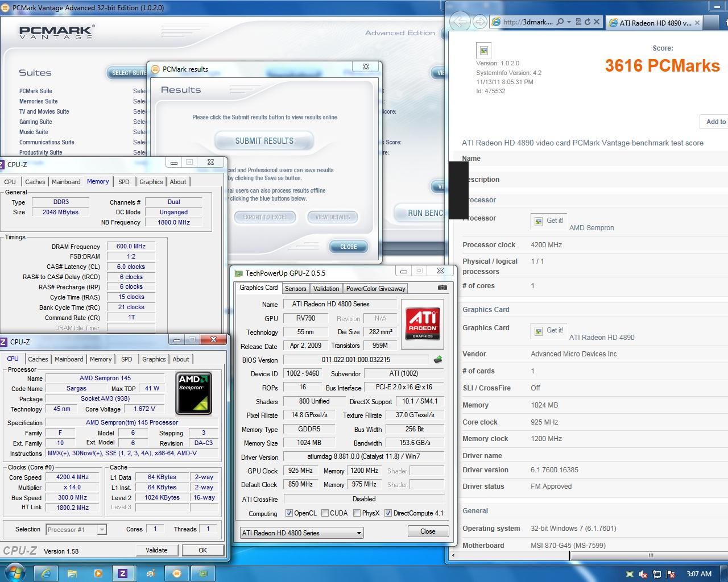This screenshot has height=582, width=728.
Task: Click the EXPORT TO EXCEL button
Action: click(x=265, y=217)
